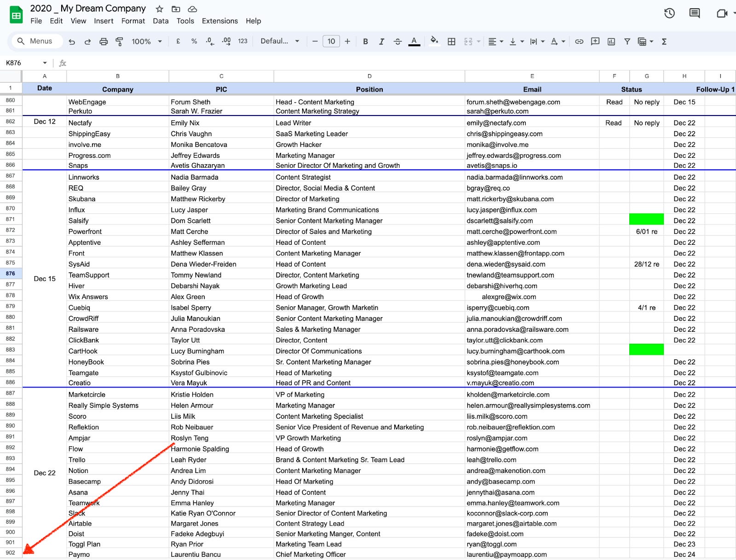
Task: Open the Data menu
Action: pos(161,21)
